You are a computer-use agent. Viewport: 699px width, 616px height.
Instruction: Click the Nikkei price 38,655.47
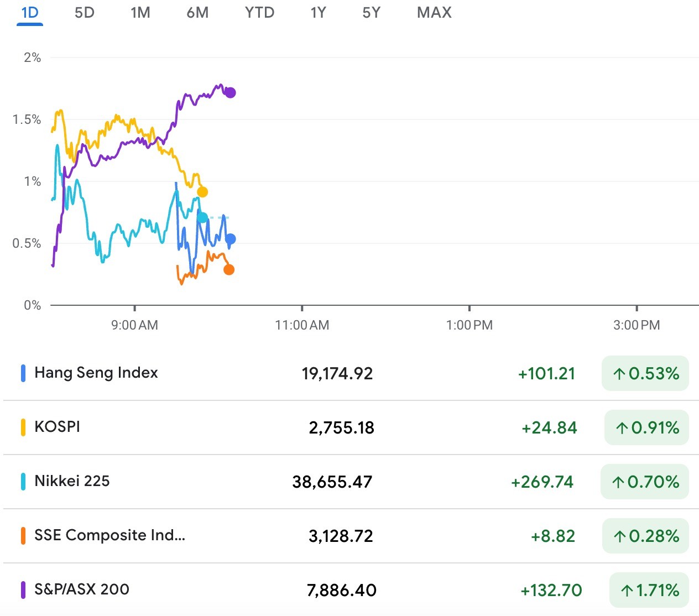click(x=332, y=482)
